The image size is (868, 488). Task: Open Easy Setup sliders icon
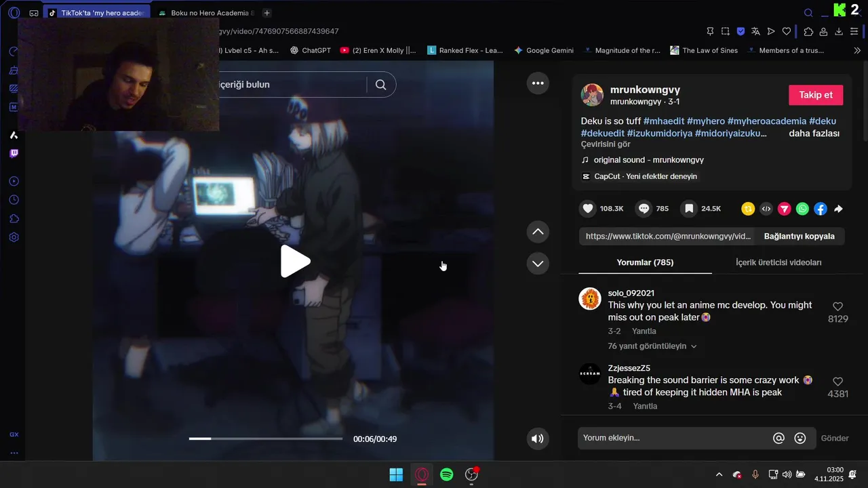(854, 31)
